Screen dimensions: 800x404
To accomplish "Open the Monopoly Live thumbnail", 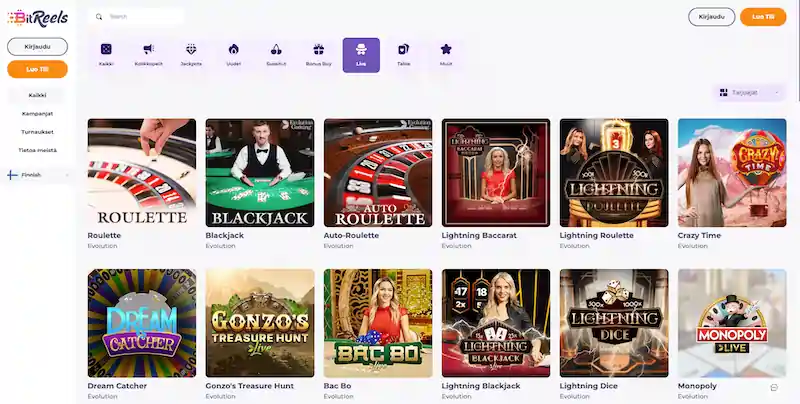I will click(732, 323).
